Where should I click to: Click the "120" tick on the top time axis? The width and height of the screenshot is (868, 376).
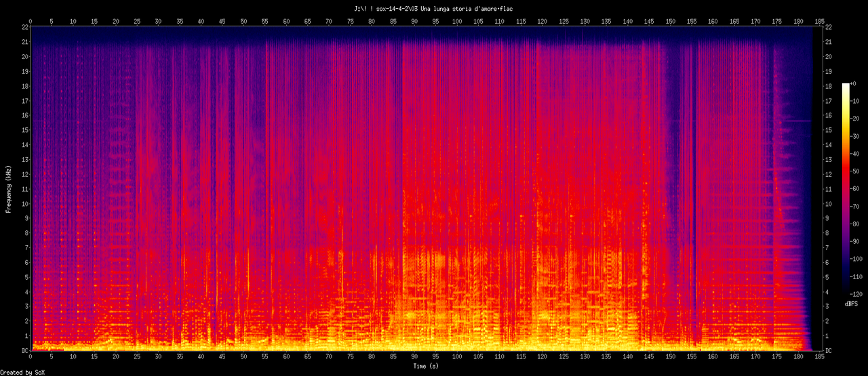click(x=542, y=22)
